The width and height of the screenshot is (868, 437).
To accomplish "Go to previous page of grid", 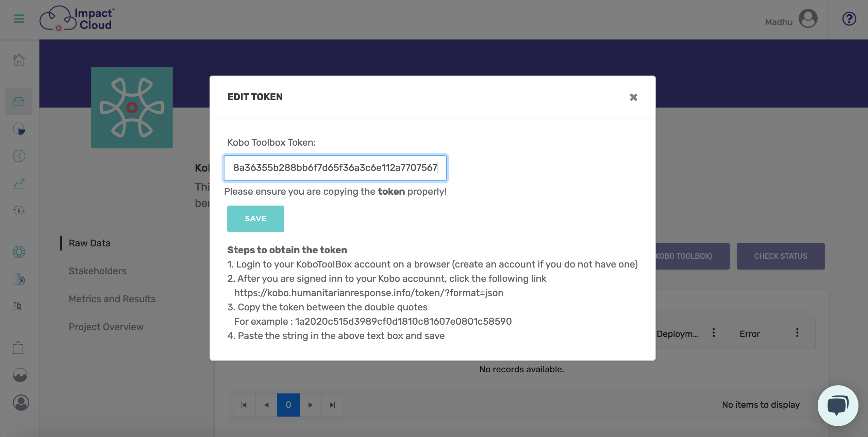I will 266,405.
